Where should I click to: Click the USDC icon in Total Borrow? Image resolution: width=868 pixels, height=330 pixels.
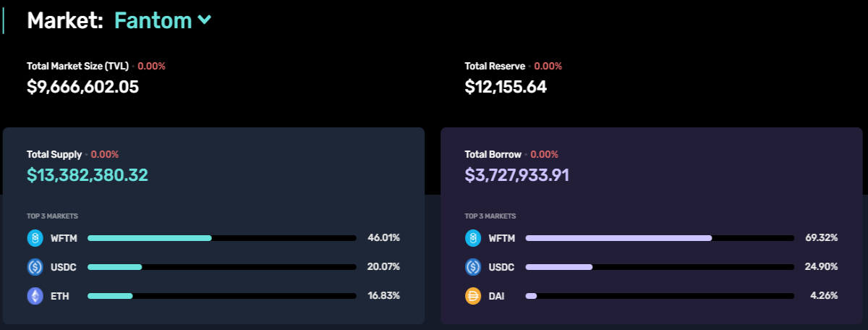point(473,267)
